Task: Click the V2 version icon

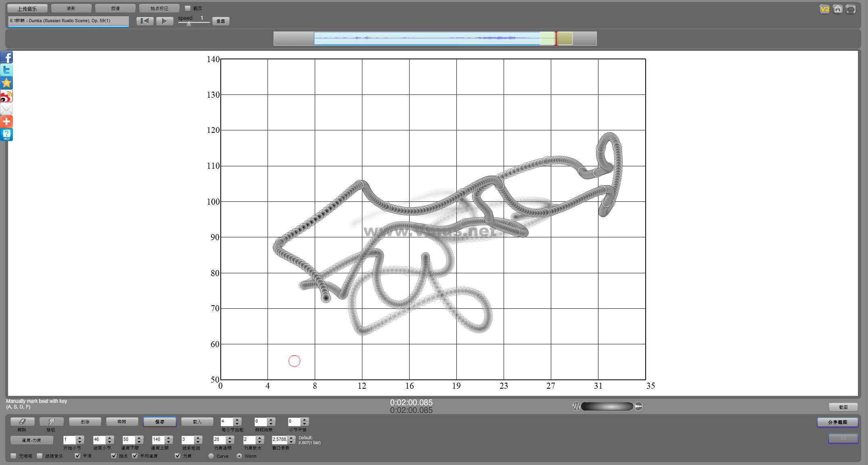Action: [x=824, y=9]
